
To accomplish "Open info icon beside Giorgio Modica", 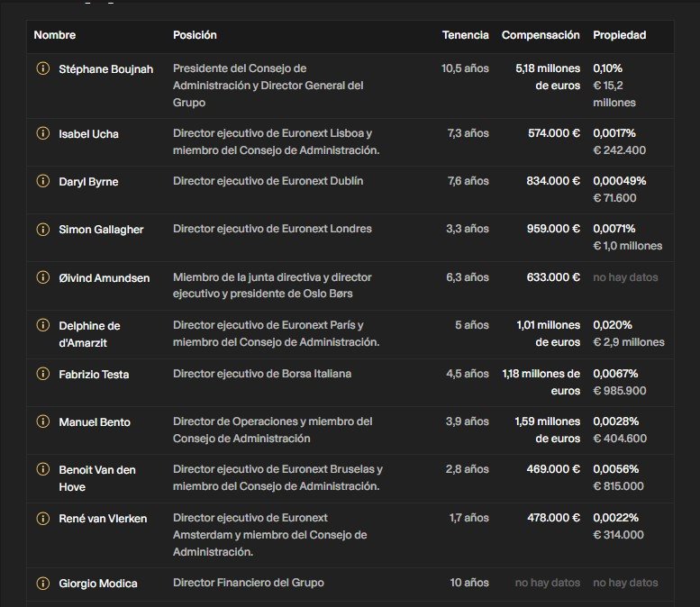I will (x=43, y=583).
